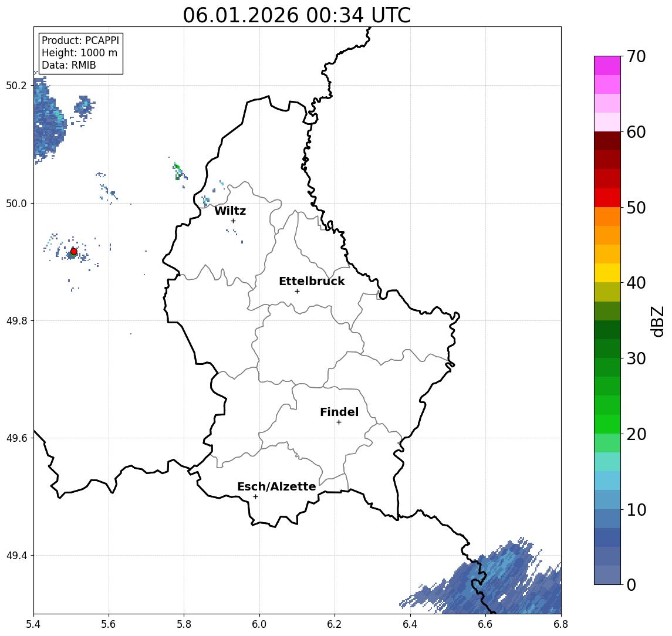This screenshot has height=636, width=672.
Task: Click the magenta top swatch of colorbar
Action: [607, 66]
